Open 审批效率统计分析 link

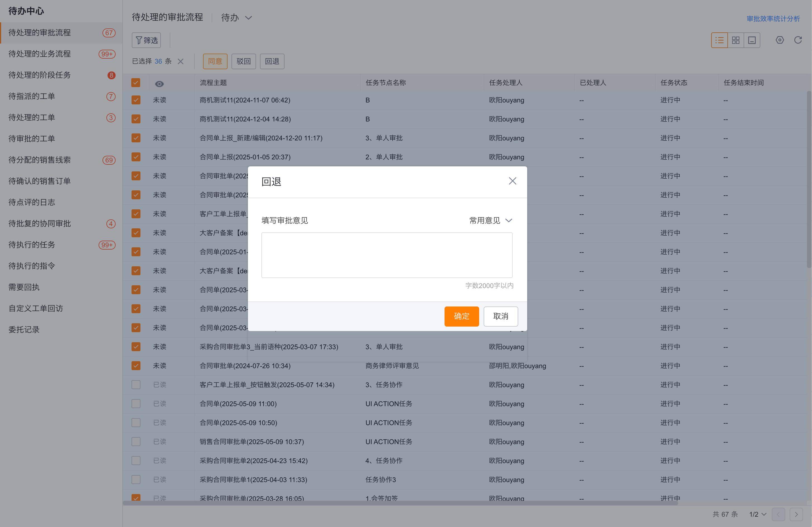click(773, 19)
